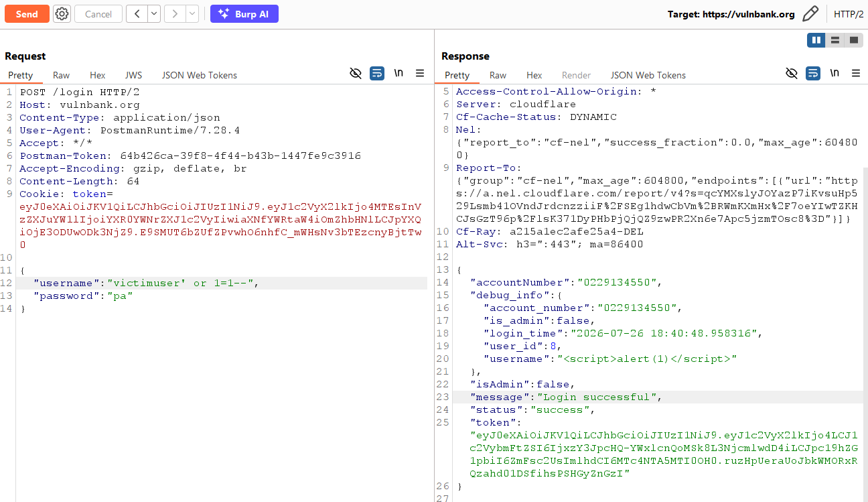The image size is (868, 502).
Task: Click the request "password":"pa" line
Action: [x=83, y=296]
